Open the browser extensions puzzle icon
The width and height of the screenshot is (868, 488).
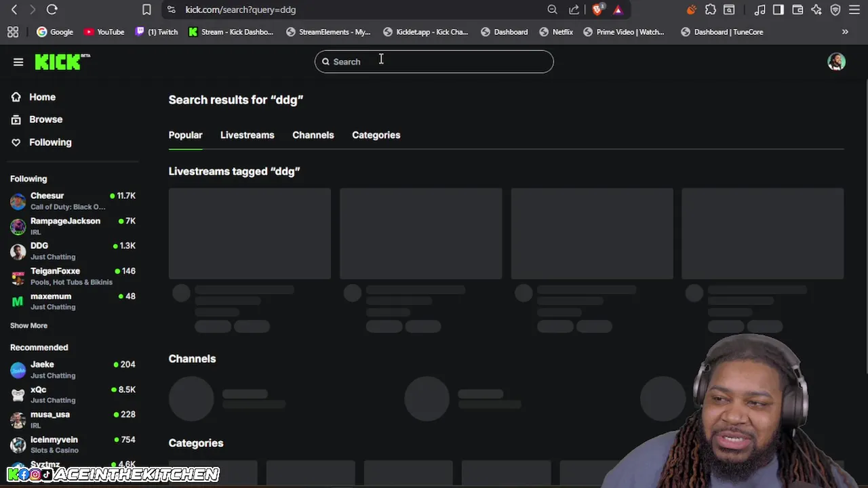click(x=710, y=9)
